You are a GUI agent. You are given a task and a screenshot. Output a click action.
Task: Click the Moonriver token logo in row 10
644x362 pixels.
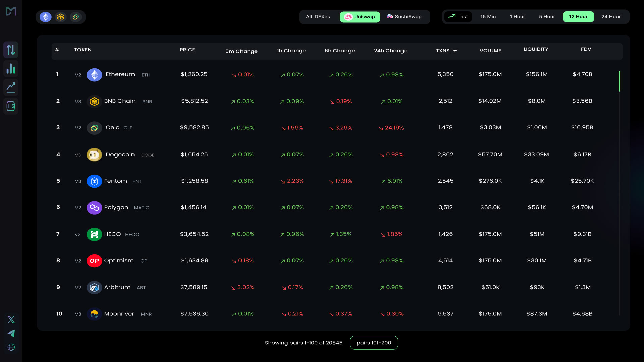coord(94,314)
